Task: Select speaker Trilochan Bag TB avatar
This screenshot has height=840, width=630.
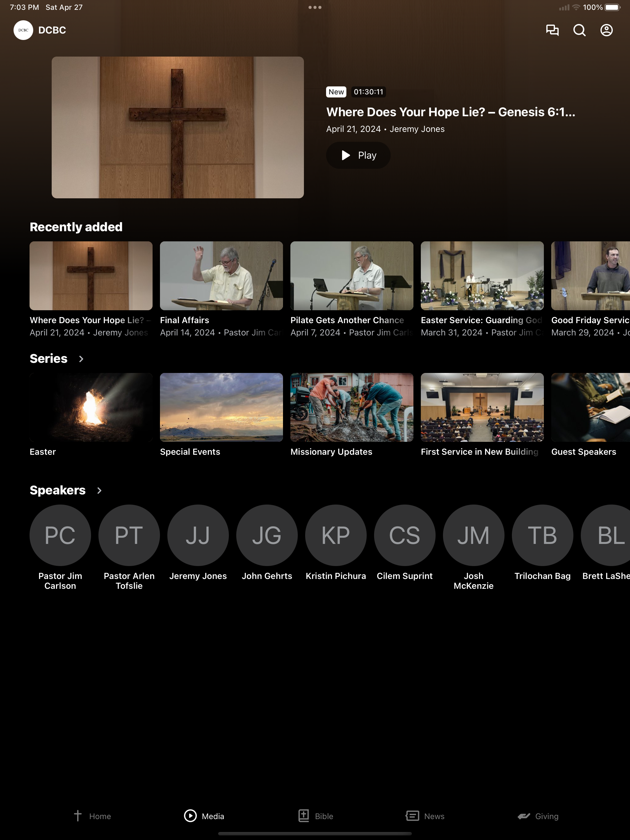Action: click(x=543, y=535)
